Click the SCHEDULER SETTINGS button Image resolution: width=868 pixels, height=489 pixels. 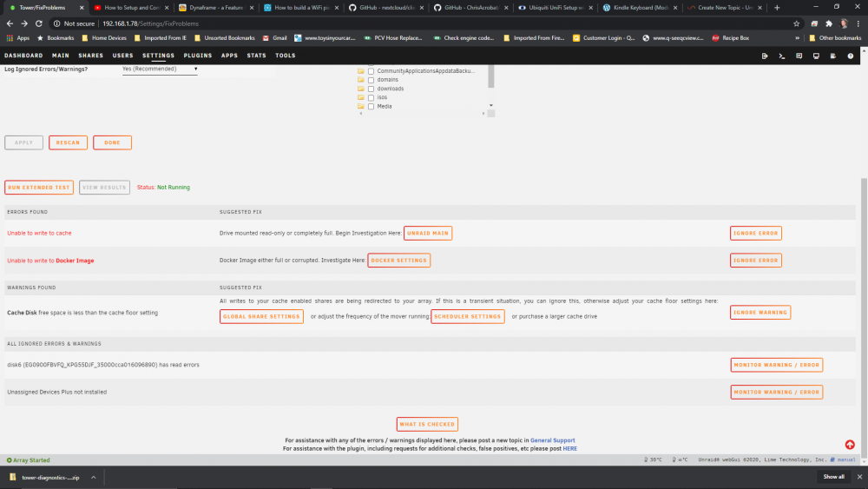468,316
